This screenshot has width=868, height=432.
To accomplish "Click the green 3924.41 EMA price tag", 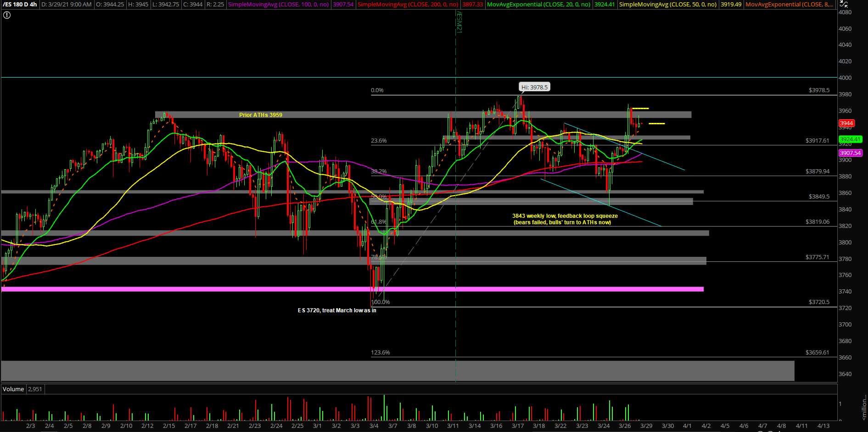I will (850, 139).
